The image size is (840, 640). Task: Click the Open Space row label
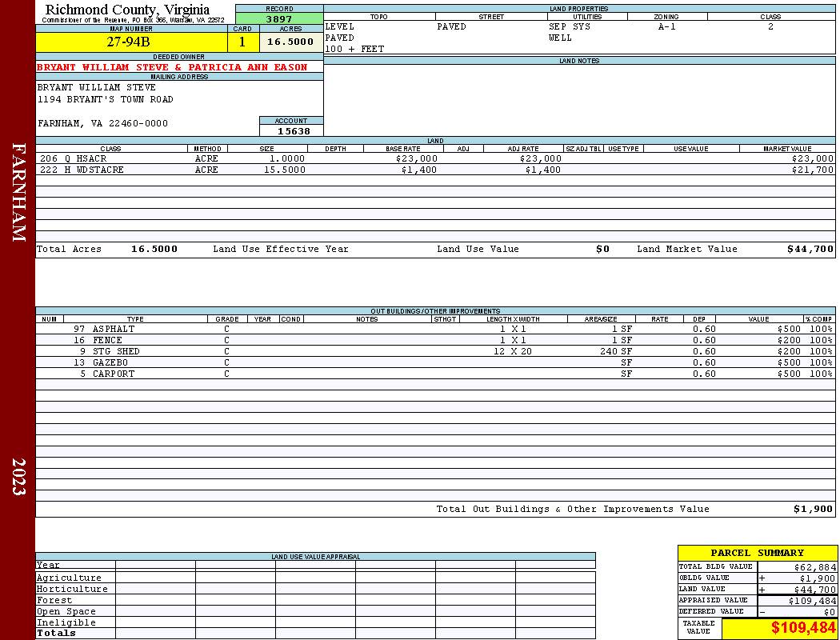pos(66,612)
